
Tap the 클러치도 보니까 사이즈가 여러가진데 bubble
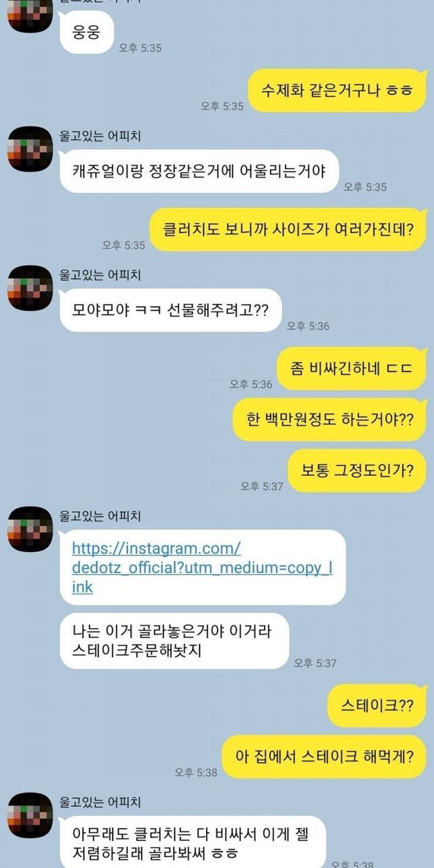pos(288,229)
